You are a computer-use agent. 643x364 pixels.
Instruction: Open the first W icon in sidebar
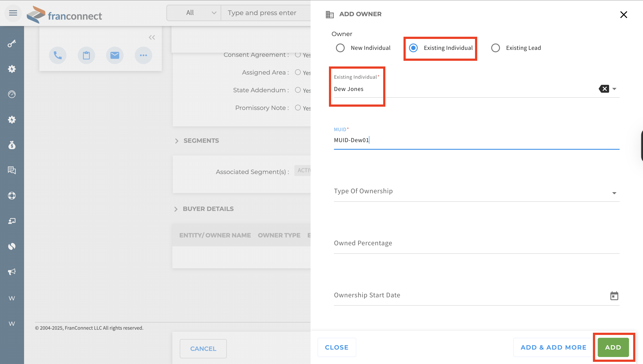pos(12,298)
